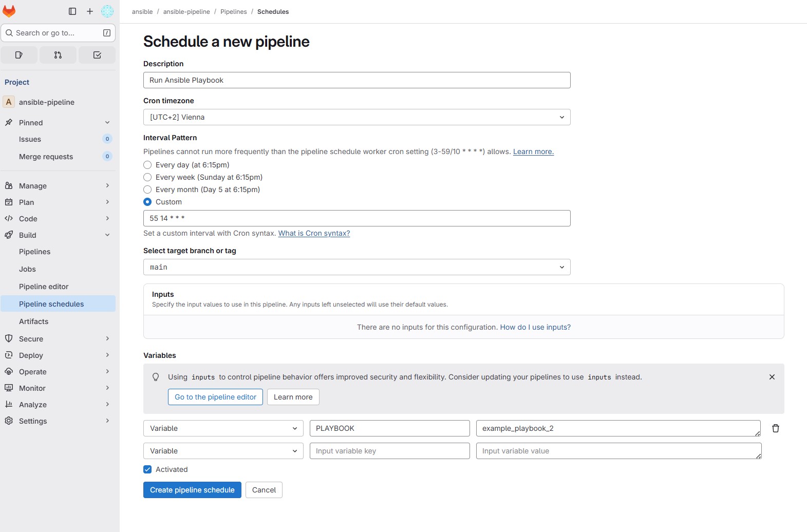Open the Cron timezone dropdown
Screen dimensions: 807x532
[x=356, y=117]
